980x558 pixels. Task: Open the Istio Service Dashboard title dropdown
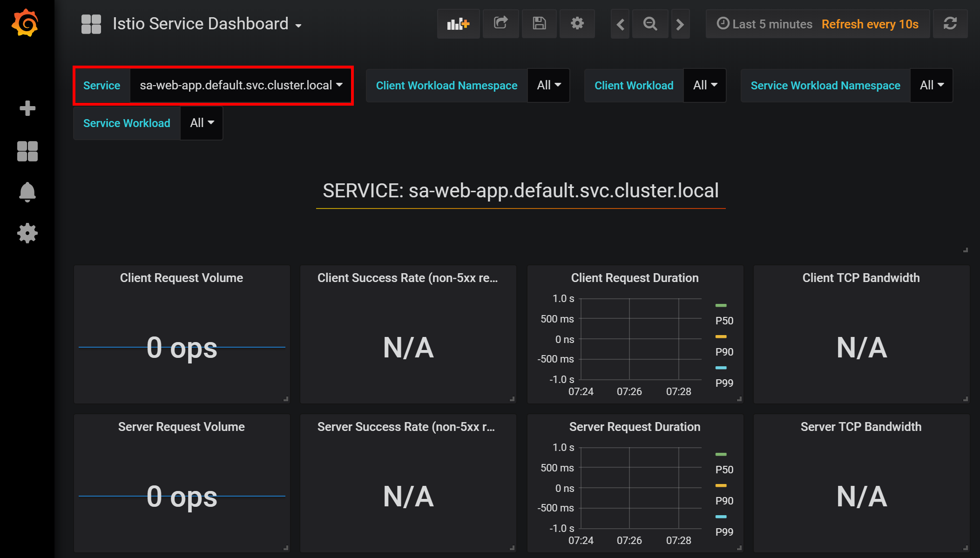pos(207,24)
